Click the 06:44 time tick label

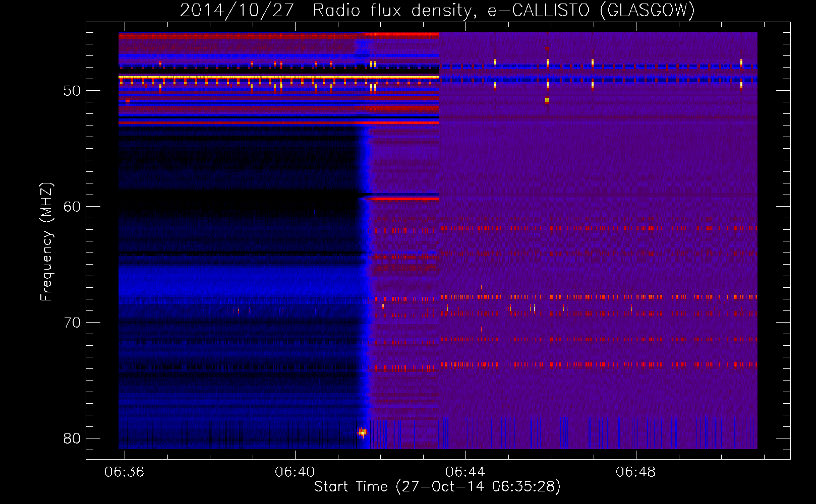point(465,472)
